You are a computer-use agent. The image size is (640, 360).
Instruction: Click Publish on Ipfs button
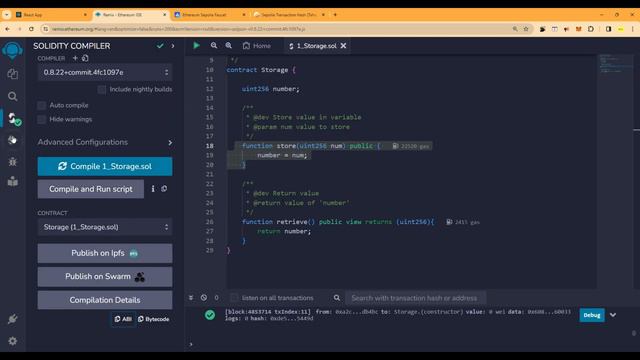click(x=105, y=253)
